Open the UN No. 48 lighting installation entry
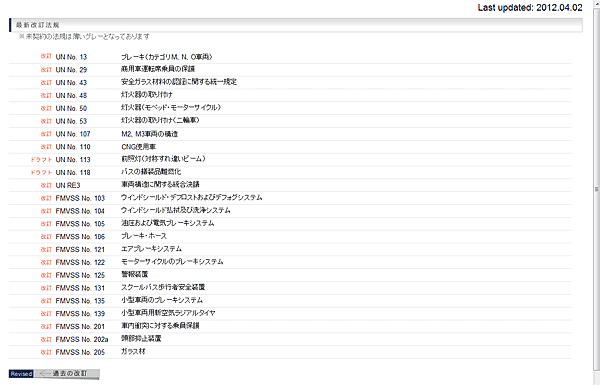The height and width of the screenshot is (385, 600). pyautogui.click(x=290, y=95)
